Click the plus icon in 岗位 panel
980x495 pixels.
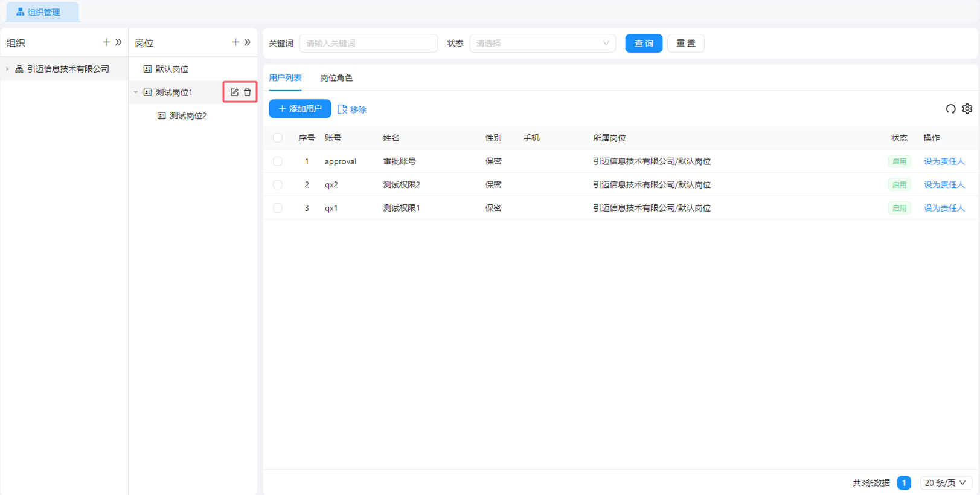pyautogui.click(x=235, y=42)
